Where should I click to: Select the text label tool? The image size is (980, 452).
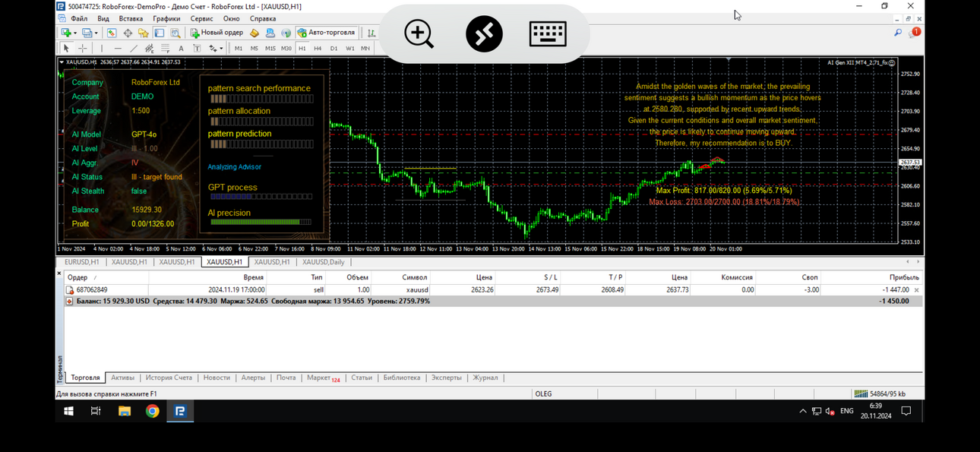[197, 48]
